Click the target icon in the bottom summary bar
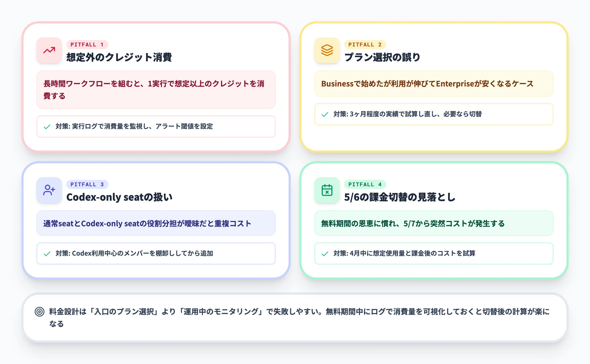The image size is (590, 364). tap(40, 311)
